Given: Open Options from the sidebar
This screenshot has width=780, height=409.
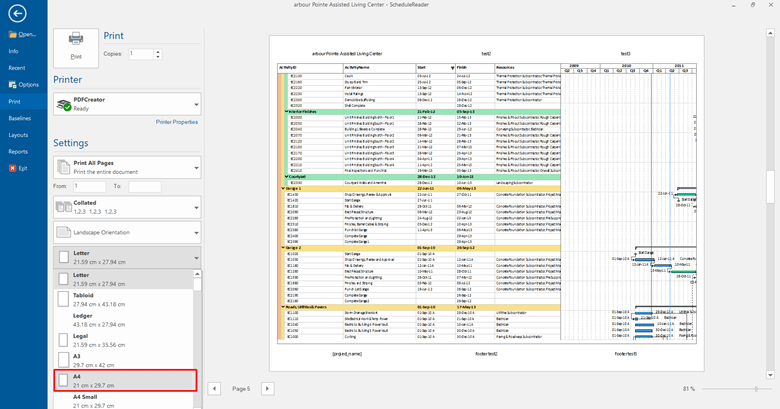Looking at the screenshot, I should tap(23, 85).
